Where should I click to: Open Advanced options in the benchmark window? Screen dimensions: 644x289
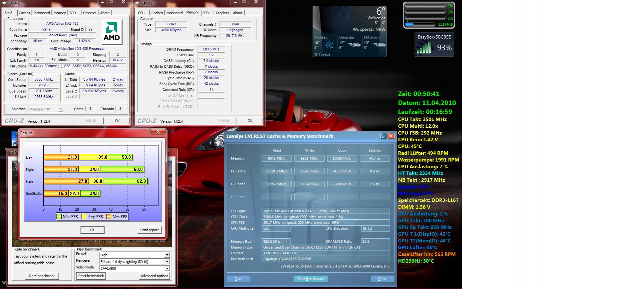(x=154, y=276)
